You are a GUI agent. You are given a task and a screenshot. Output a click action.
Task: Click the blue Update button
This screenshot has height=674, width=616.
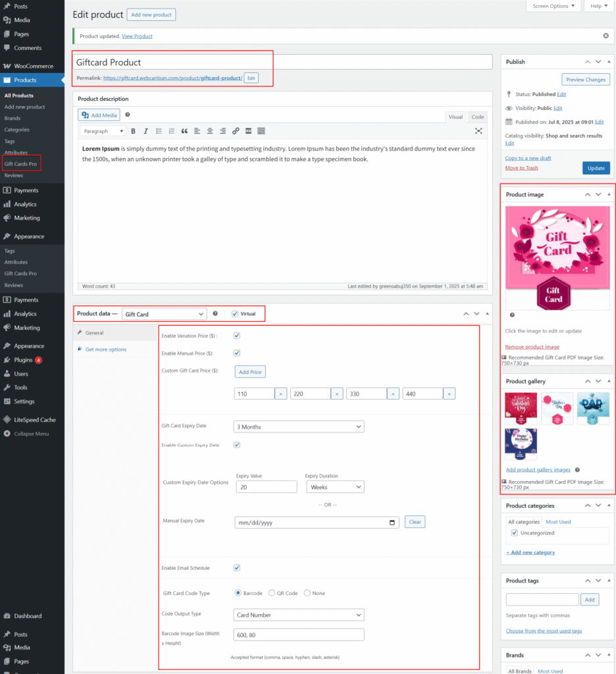[x=596, y=168]
